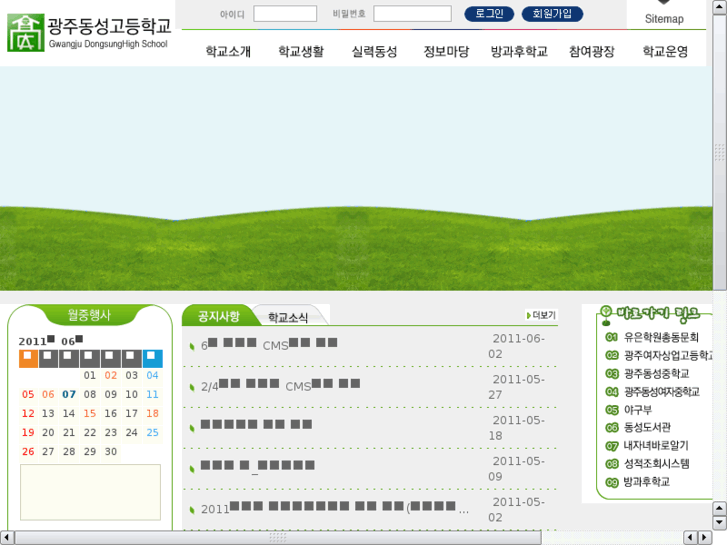
Task: Click the horizontal scrollbar left arrow
Action: 7,538
